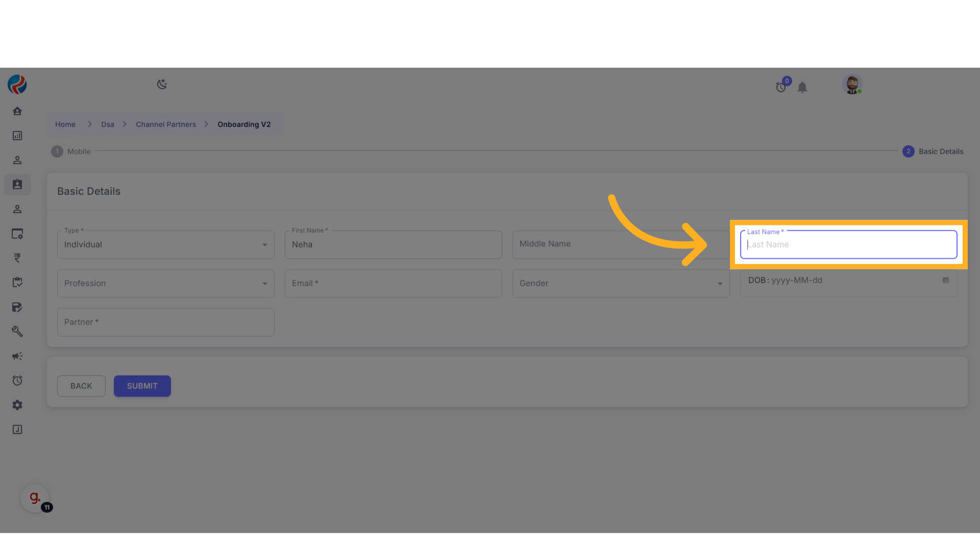Open the alarm clock sidebar icon
The image size is (980, 551).
[17, 381]
